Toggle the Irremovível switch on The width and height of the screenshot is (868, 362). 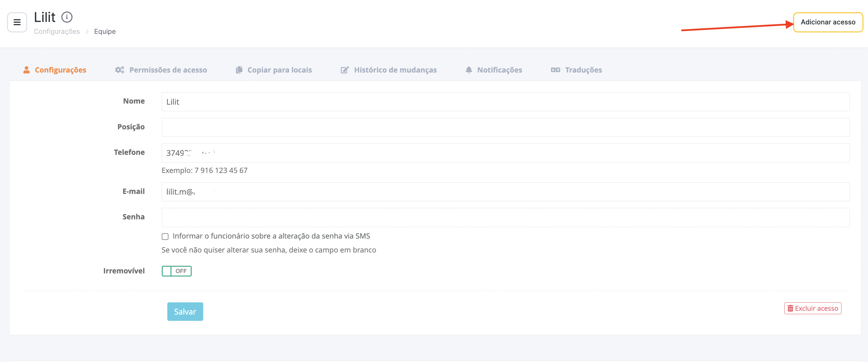coord(176,271)
